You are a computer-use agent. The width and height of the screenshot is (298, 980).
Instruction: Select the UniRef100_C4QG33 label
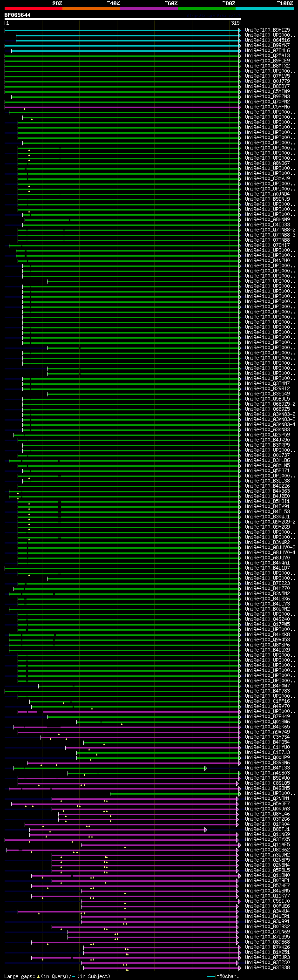267,225
